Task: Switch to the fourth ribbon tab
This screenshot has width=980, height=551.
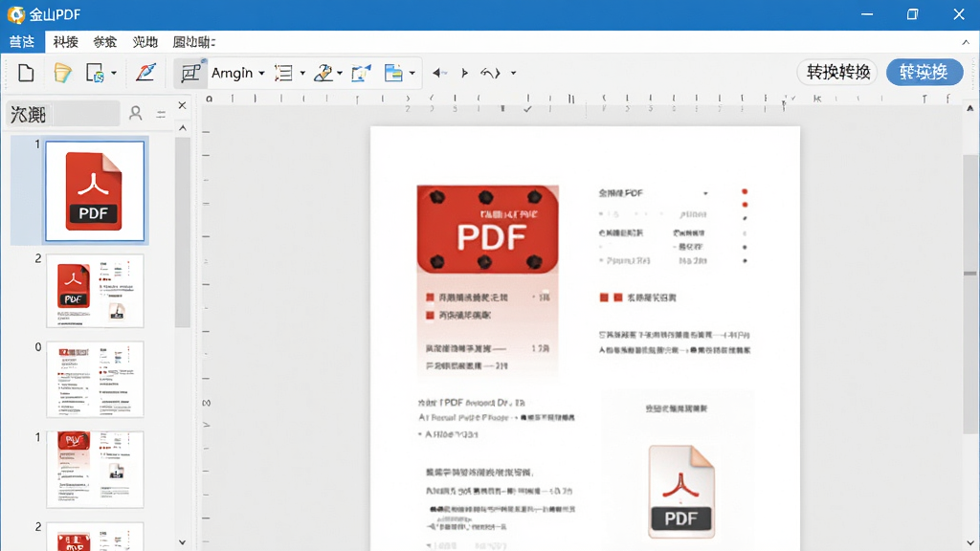Action: (x=145, y=42)
